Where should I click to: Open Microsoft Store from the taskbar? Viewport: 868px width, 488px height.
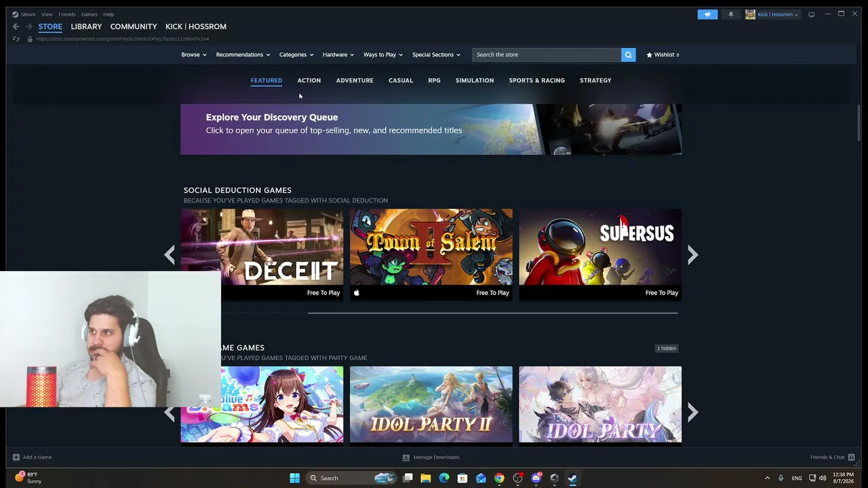click(x=462, y=479)
